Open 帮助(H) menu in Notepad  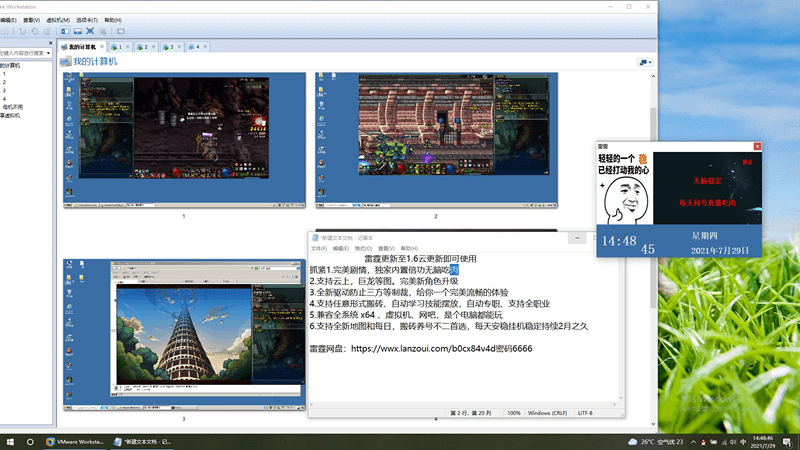point(409,248)
